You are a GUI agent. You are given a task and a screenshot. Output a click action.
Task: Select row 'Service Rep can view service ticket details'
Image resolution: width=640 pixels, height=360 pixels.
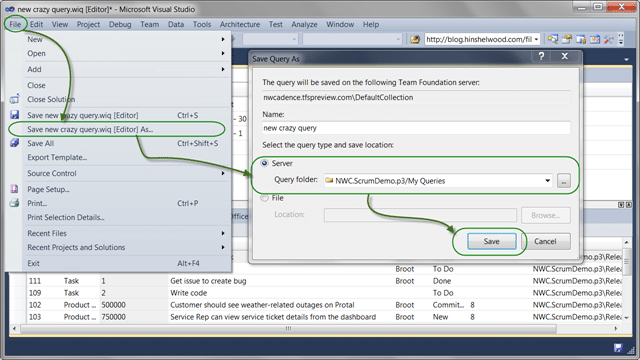(x=316, y=317)
